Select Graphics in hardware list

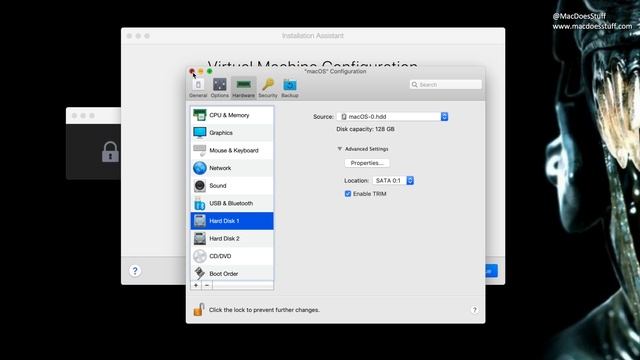(x=232, y=133)
